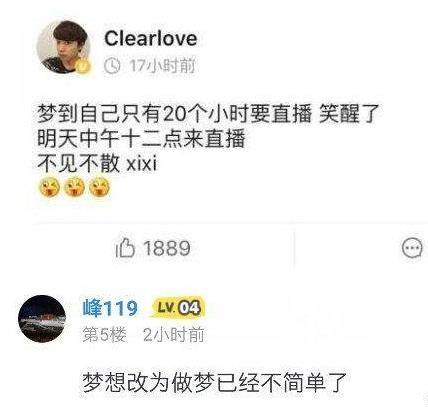
Task: Select comment text 梦想改为做梦已经不简单了
Action: click(215, 383)
